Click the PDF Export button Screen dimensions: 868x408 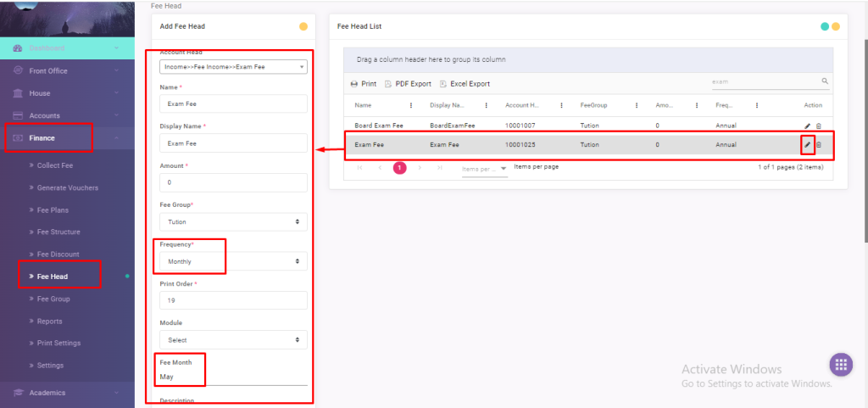tap(408, 84)
